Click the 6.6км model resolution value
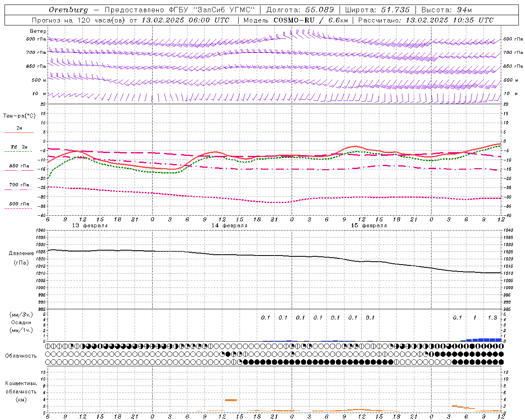The image size is (525, 420). 338,20
